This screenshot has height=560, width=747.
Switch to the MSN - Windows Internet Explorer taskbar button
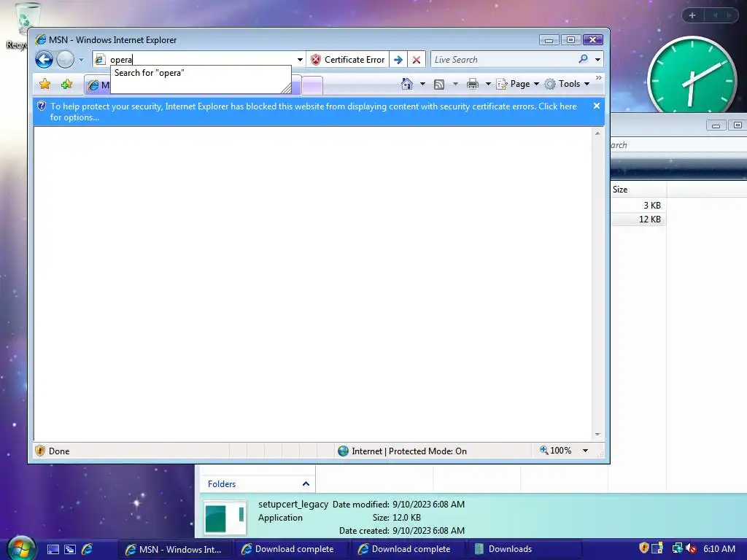coord(174,549)
